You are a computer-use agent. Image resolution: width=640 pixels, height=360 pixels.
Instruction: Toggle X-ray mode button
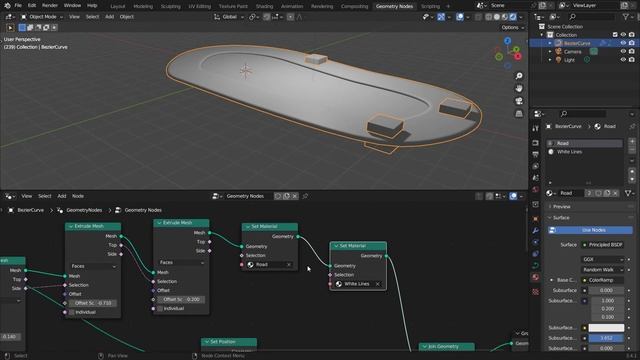[x=478, y=17]
